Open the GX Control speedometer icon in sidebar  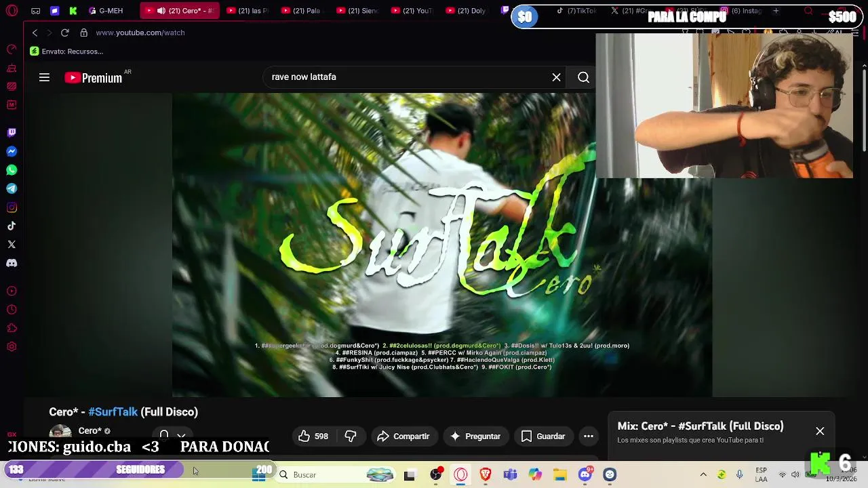coord(12,49)
